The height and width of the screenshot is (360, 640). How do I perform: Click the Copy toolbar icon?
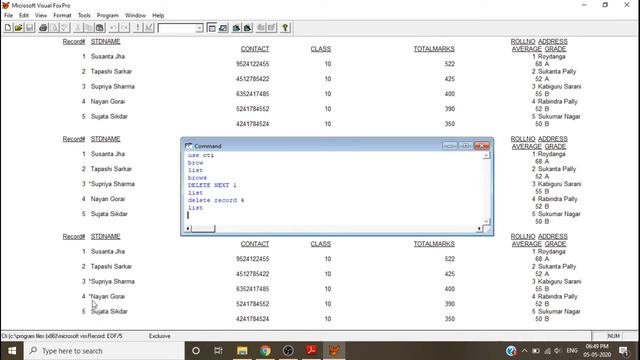point(89,28)
